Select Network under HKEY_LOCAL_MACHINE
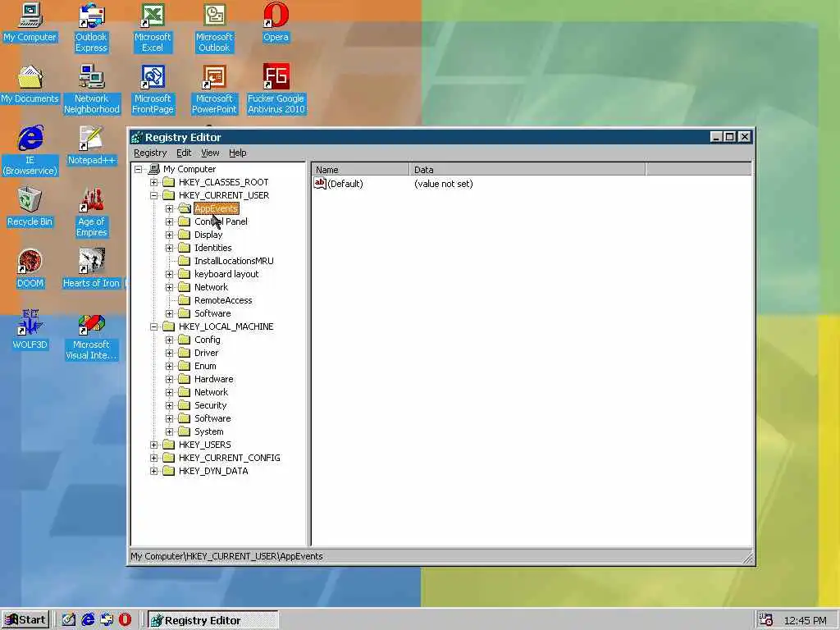Viewport: 840px width, 630px height. pos(211,392)
